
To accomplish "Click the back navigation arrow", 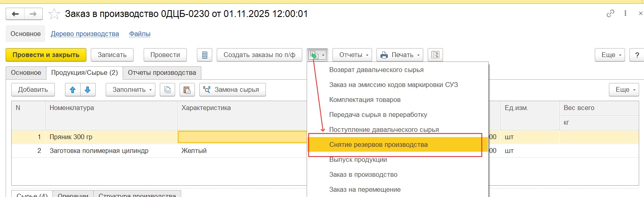I will [x=15, y=14].
